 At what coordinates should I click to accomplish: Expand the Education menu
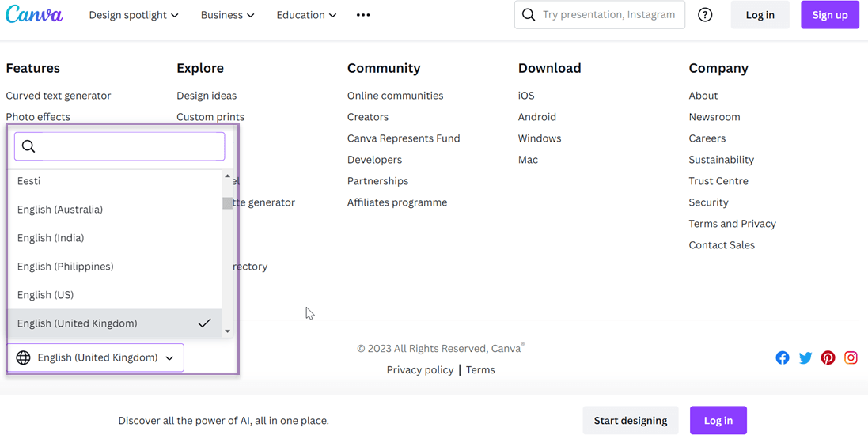(307, 15)
